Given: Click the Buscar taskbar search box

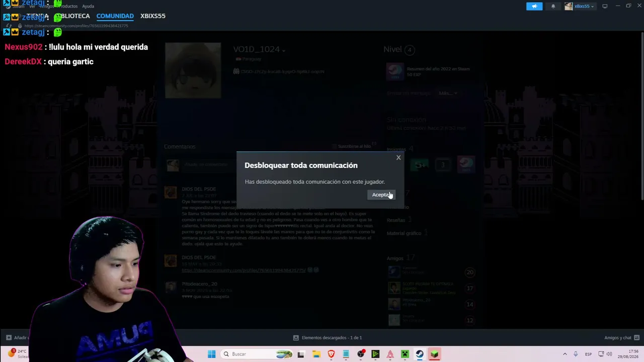Looking at the screenshot, I should 258,354.
